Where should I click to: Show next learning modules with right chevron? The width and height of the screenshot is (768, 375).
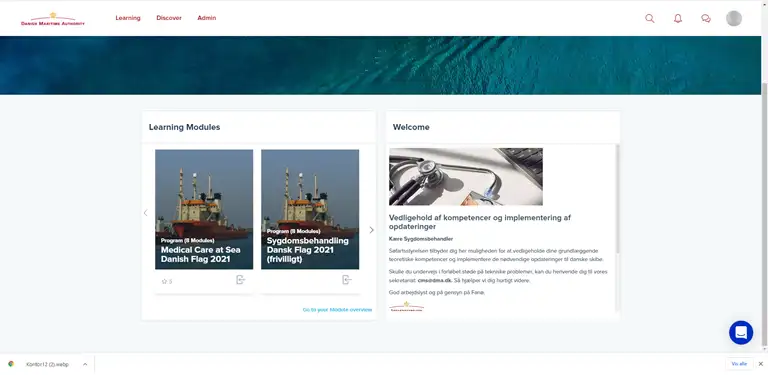(x=371, y=230)
